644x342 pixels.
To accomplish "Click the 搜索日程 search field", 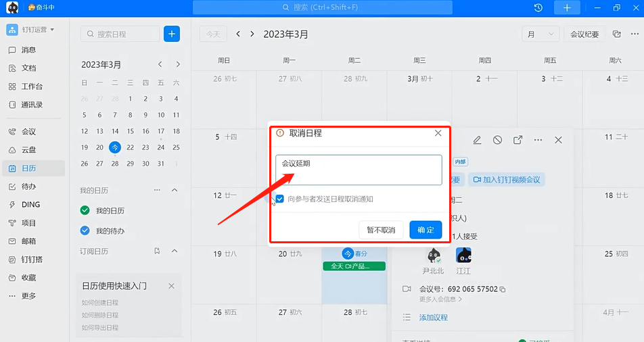I will click(x=120, y=34).
